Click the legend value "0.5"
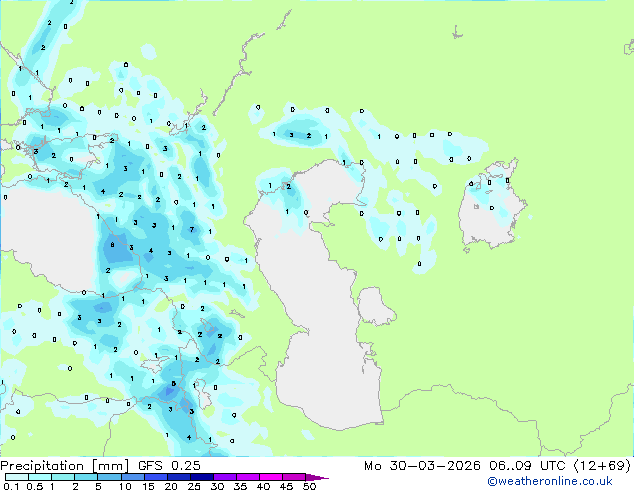The height and width of the screenshot is (490, 634). pos(35,486)
